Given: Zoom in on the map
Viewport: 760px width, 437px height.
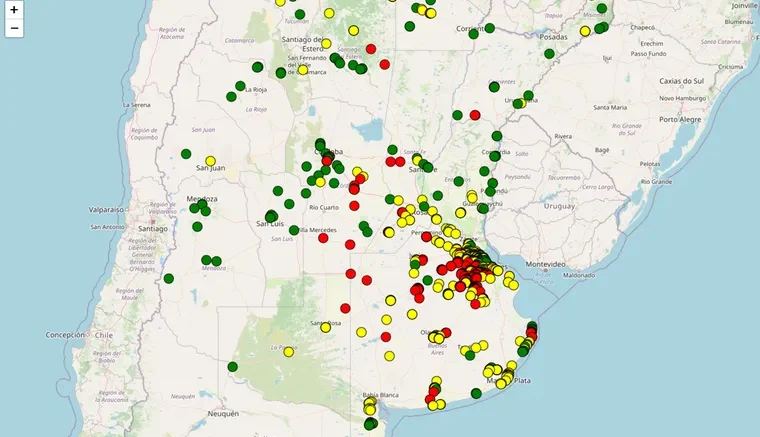Looking at the screenshot, I should tap(14, 10).
